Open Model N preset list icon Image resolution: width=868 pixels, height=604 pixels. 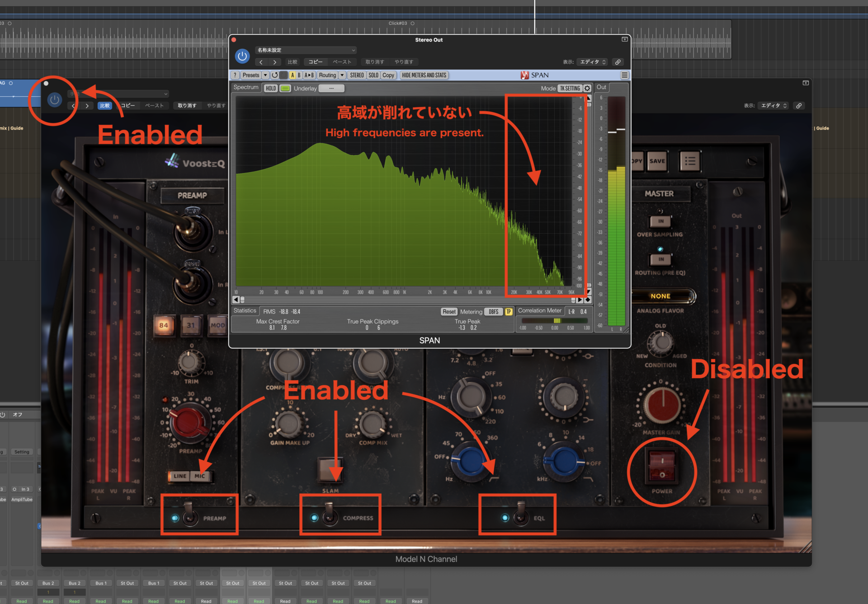click(x=690, y=161)
